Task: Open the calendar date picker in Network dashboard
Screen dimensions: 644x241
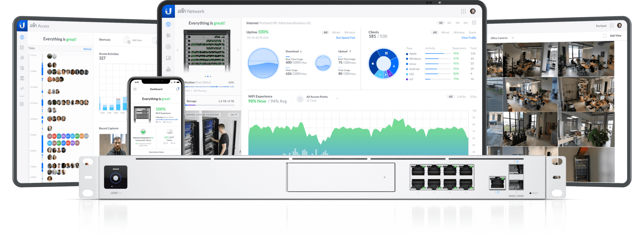Action: point(474,23)
